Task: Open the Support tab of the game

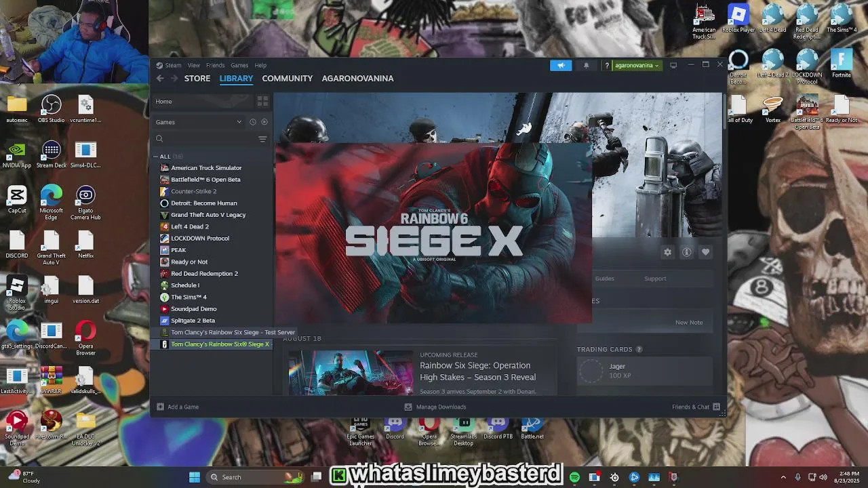Action: [655, 279]
